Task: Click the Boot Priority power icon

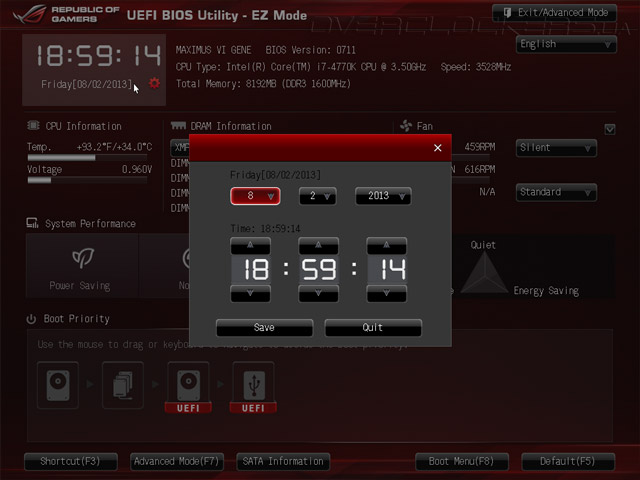Action: pyautogui.click(x=31, y=319)
